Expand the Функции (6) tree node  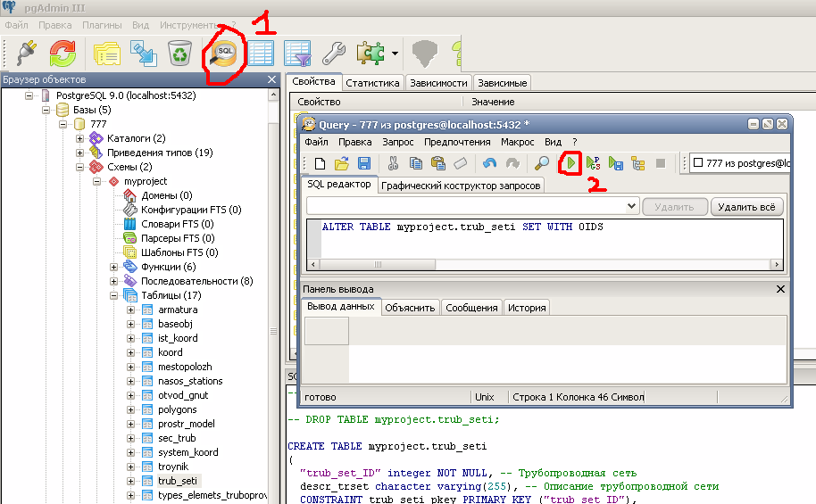point(114,267)
